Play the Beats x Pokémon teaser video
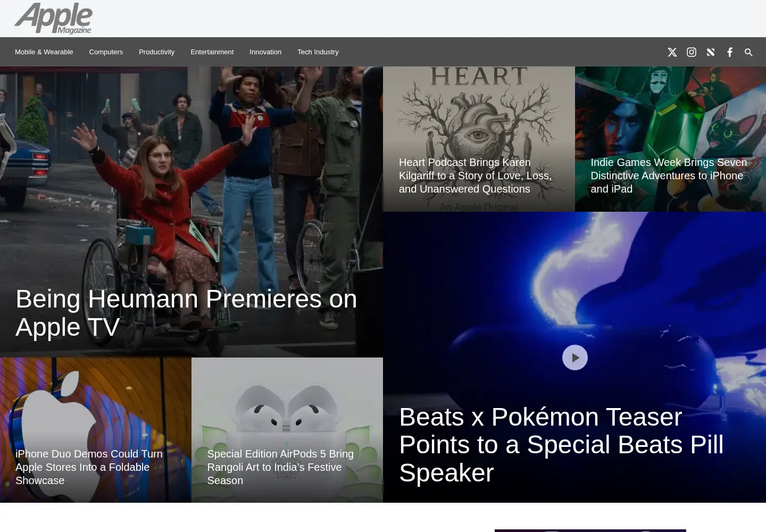 tap(575, 358)
